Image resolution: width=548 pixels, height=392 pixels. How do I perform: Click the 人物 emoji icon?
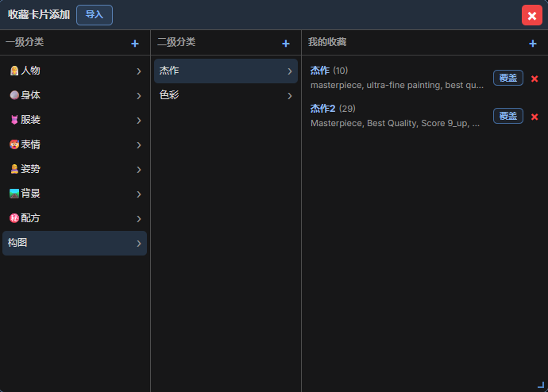coord(14,71)
